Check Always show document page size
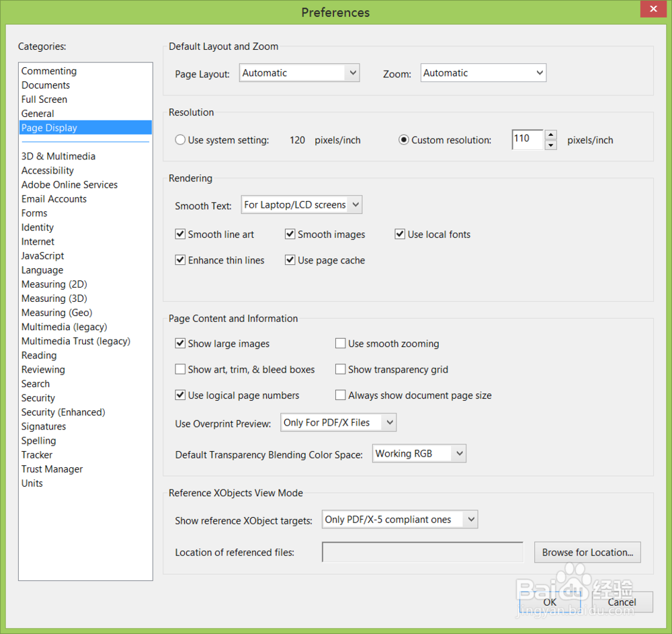Image resolution: width=672 pixels, height=634 pixels. pos(341,395)
